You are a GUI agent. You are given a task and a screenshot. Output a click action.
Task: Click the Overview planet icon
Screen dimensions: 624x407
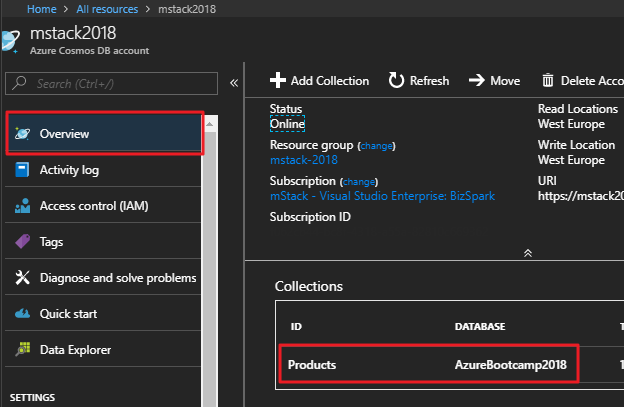[x=22, y=134]
